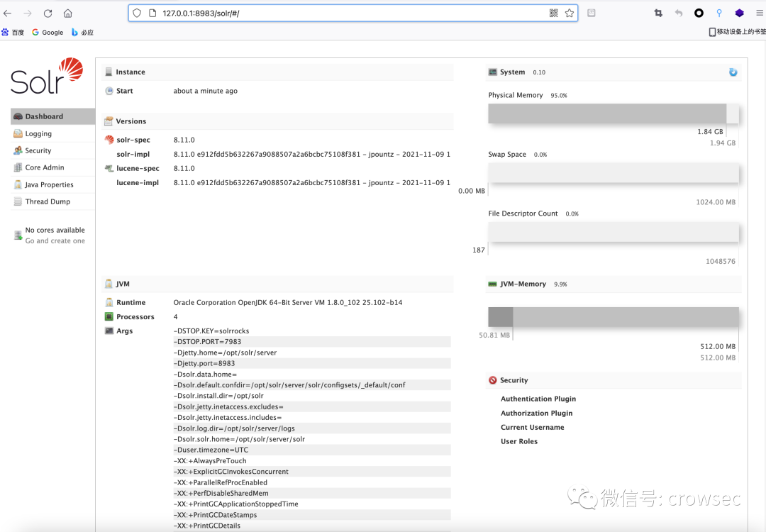The width and height of the screenshot is (766, 532).
Task: Select the Core Admin sidebar icon
Action: point(18,167)
